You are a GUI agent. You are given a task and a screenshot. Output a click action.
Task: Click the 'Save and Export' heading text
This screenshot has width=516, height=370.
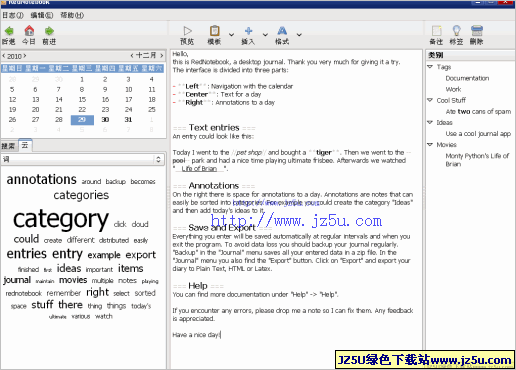[x=222, y=228]
